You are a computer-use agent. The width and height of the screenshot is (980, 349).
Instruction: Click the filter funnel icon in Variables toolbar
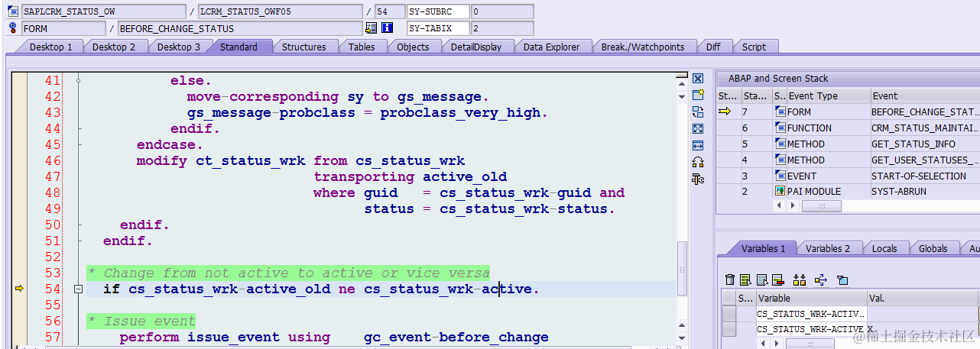click(x=842, y=280)
